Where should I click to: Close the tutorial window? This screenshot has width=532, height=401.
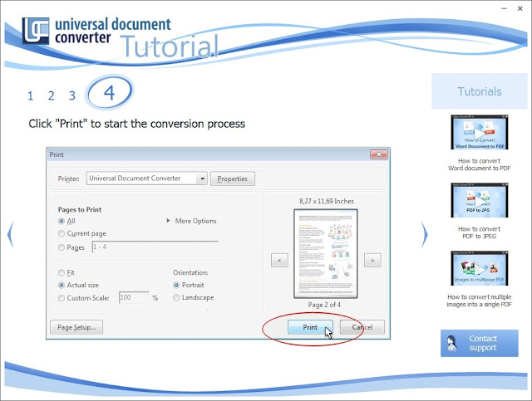coord(520,8)
